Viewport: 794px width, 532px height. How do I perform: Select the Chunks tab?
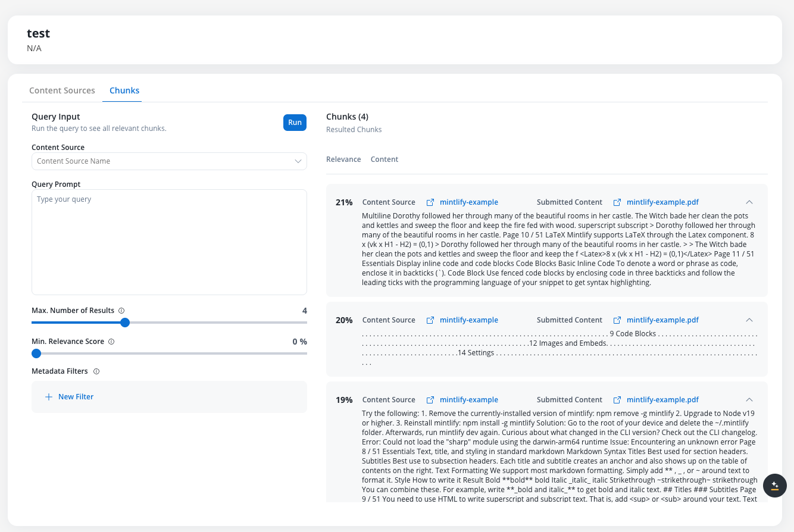coord(124,90)
